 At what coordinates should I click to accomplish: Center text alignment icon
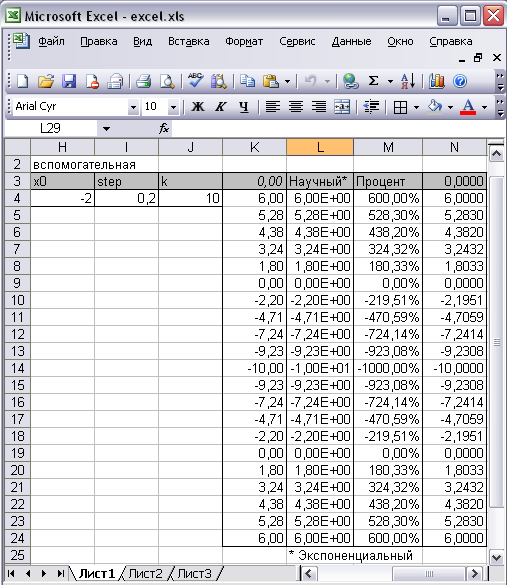coord(296,107)
